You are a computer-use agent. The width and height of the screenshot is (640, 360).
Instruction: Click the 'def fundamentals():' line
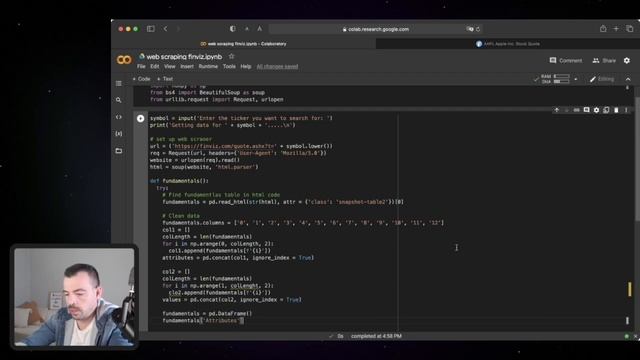coord(179,181)
